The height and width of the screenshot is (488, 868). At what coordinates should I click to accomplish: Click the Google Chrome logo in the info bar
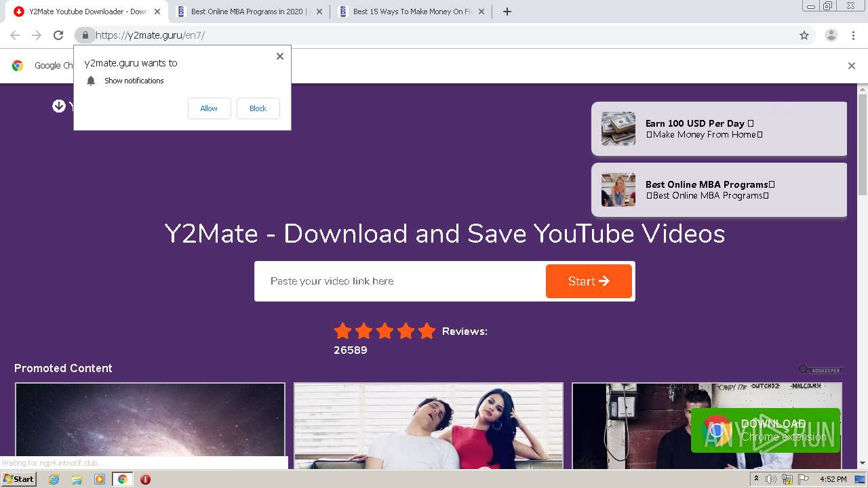pyautogui.click(x=18, y=66)
